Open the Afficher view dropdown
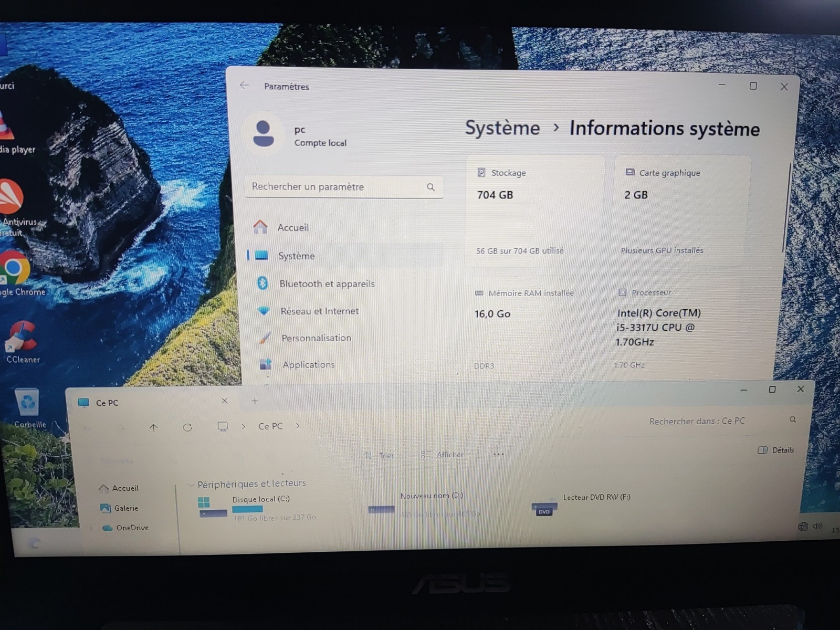Viewport: 840px width, 630px height. tap(444, 455)
